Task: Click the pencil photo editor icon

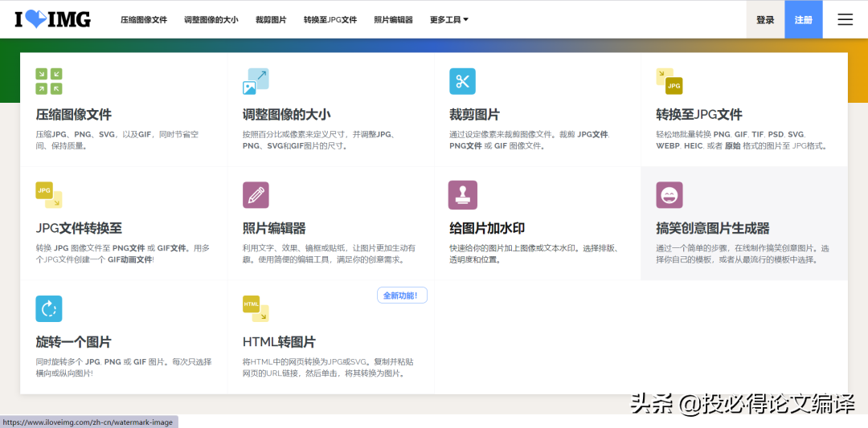Action: (256, 195)
